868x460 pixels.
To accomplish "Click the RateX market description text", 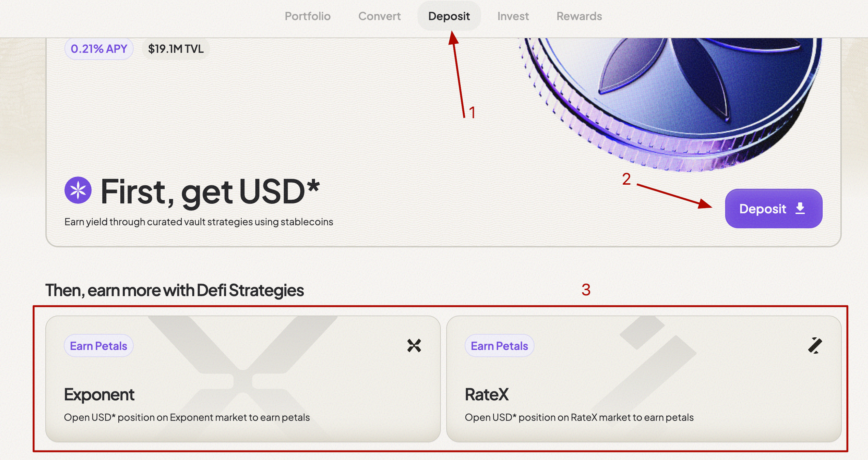I will 579,417.
